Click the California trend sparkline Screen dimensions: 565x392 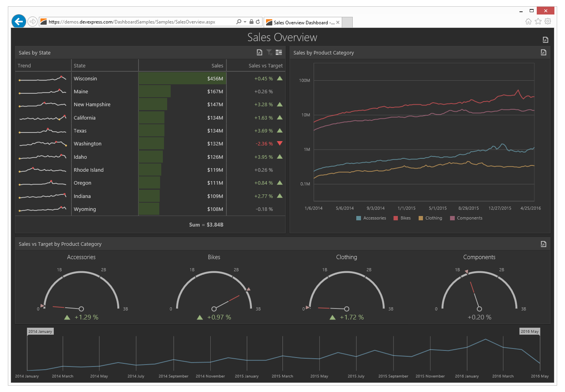pos(43,118)
